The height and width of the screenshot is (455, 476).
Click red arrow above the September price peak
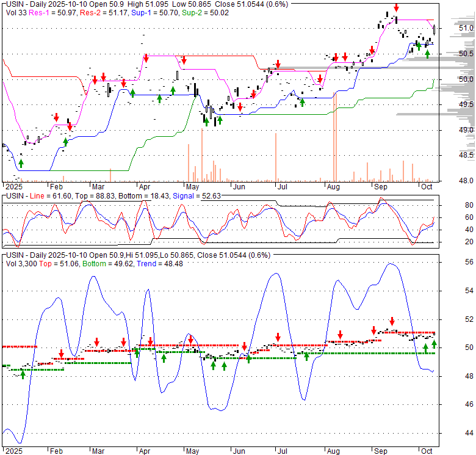(x=396, y=7)
